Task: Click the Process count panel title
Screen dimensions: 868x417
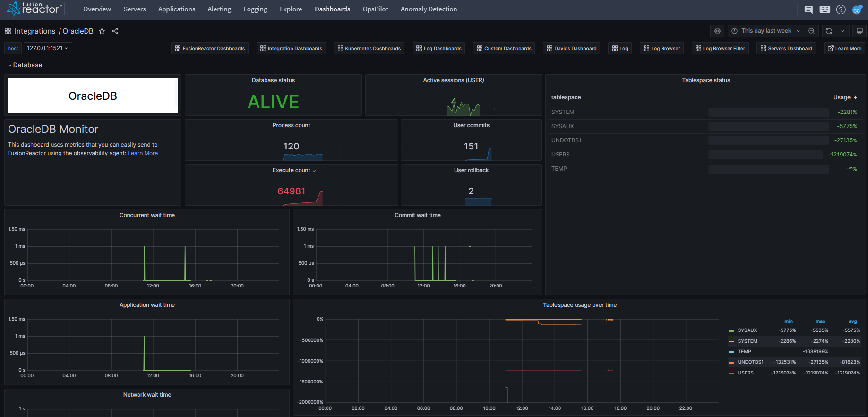Action: pyautogui.click(x=291, y=125)
